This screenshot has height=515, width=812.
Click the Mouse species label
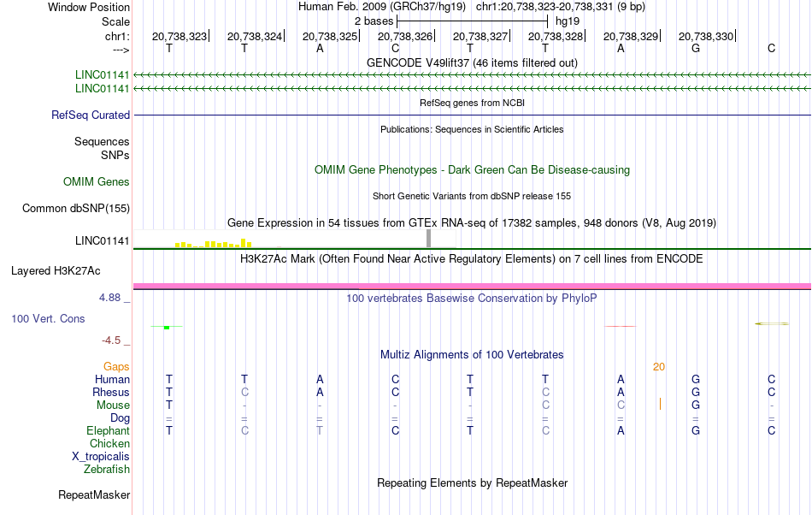point(114,405)
